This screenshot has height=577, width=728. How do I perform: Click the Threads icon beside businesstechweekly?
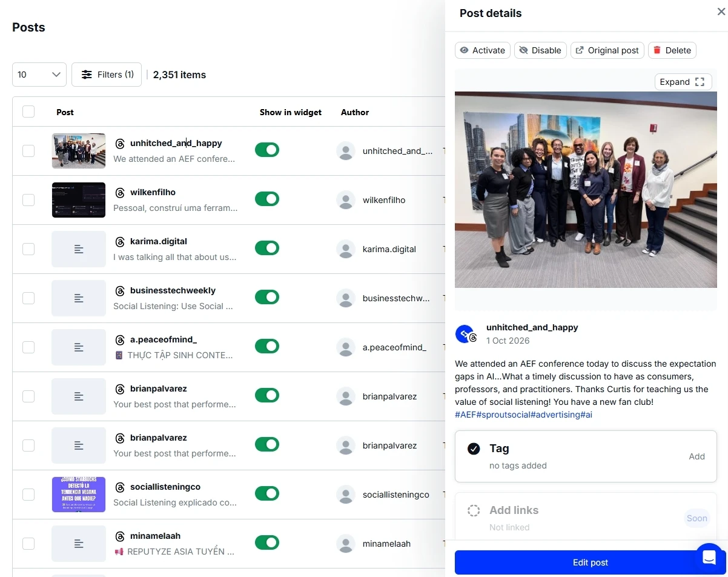pos(120,291)
